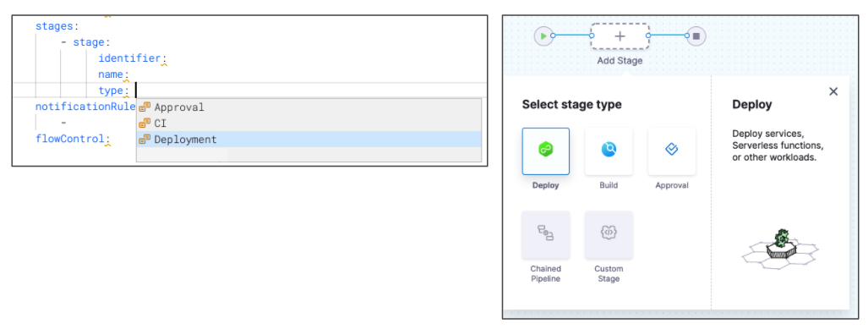This screenshot has width=868, height=329.
Task: Select the Chained Pipeline stage icon
Action: point(545,234)
